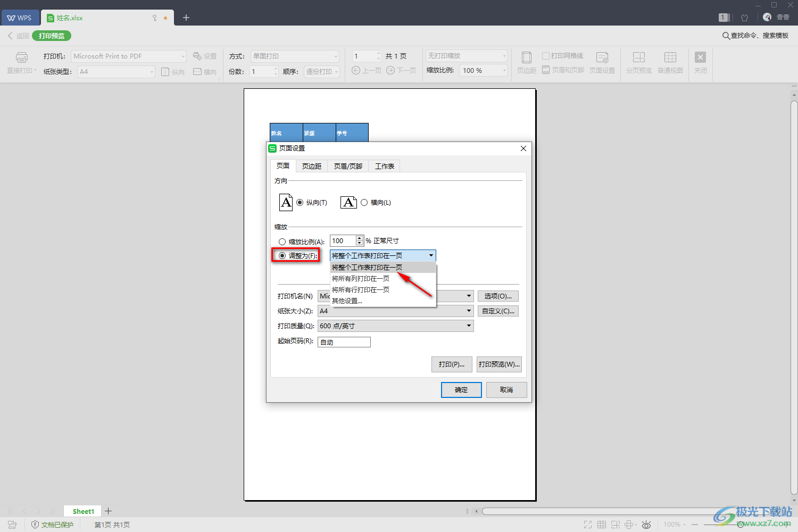This screenshot has width=798, height=532.
Task: Click the user avatar icon
Action: pos(767,17)
